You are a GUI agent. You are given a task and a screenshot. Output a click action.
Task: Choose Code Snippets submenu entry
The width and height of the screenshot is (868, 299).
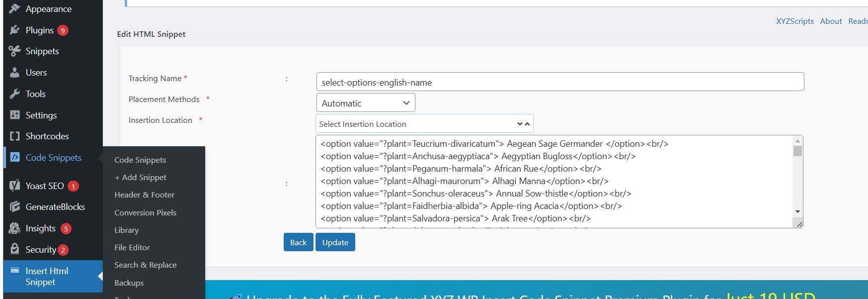(140, 160)
